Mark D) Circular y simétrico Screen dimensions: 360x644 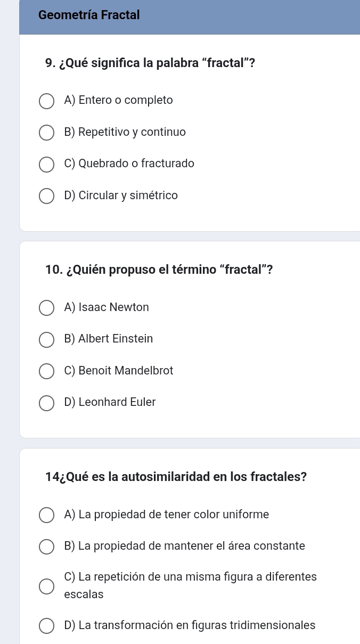47,196
